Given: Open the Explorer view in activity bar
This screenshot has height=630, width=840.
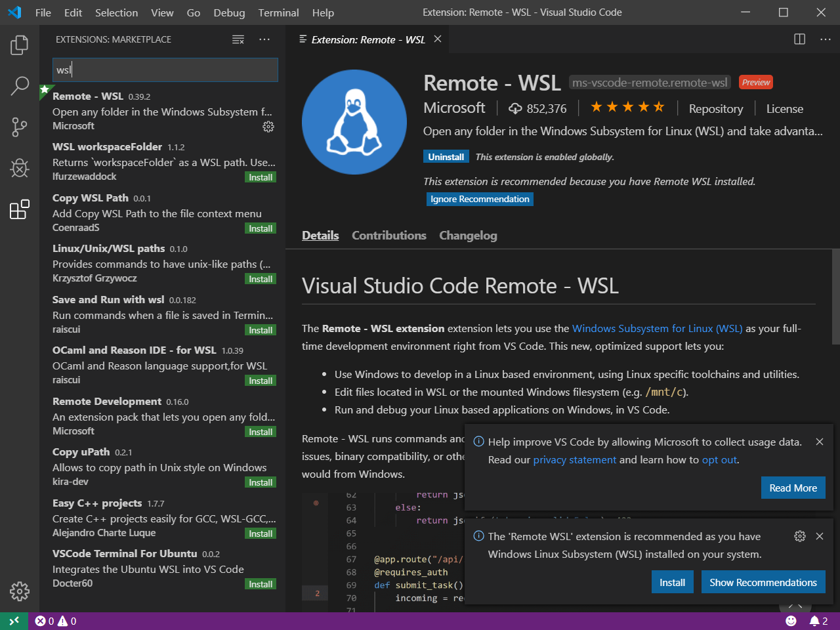Looking at the screenshot, I should pos(20,45).
